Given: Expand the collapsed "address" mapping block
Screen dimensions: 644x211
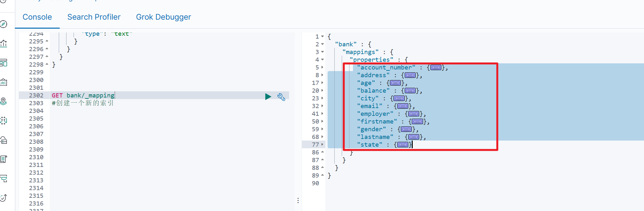Looking at the screenshot, I should click(410, 75).
